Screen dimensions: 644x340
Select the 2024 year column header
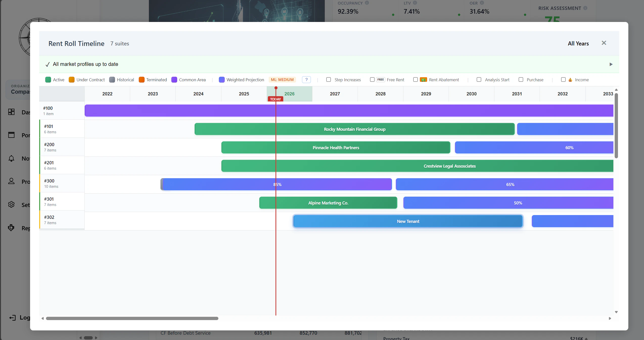point(198,94)
